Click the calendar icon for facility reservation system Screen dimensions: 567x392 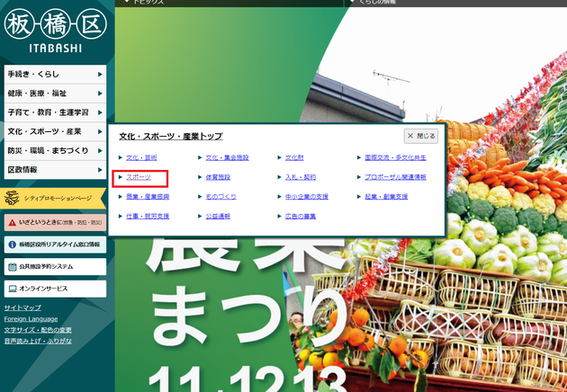click(13, 267)
